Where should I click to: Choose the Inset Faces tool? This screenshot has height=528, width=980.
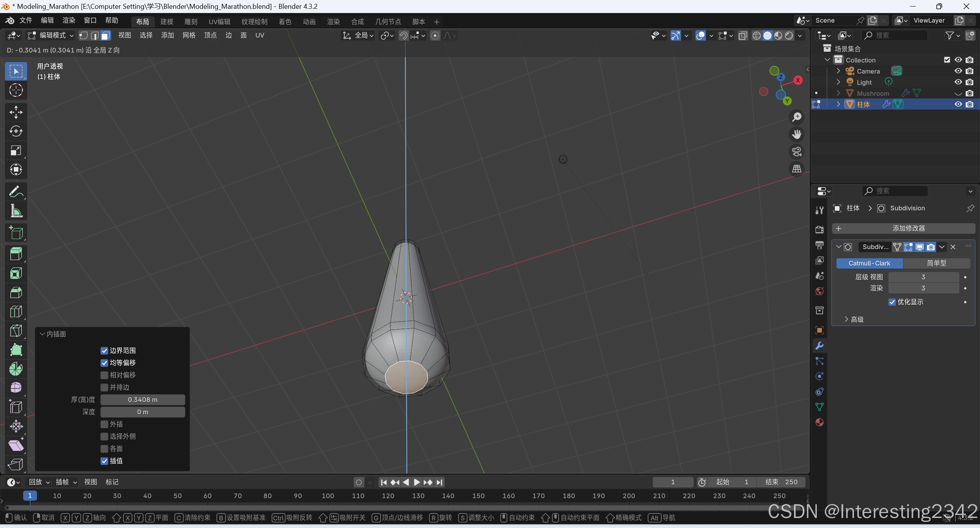(x=16, y=274)
